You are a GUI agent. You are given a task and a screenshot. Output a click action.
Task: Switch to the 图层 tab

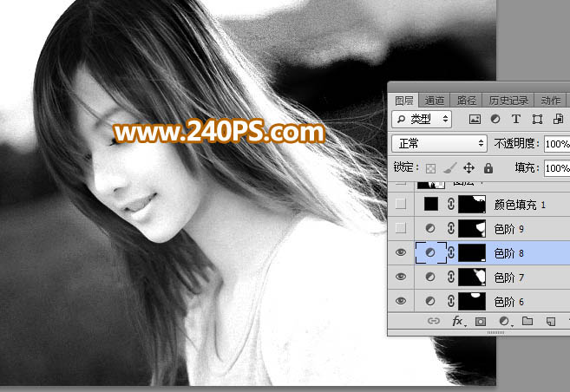tap(403, 101)
